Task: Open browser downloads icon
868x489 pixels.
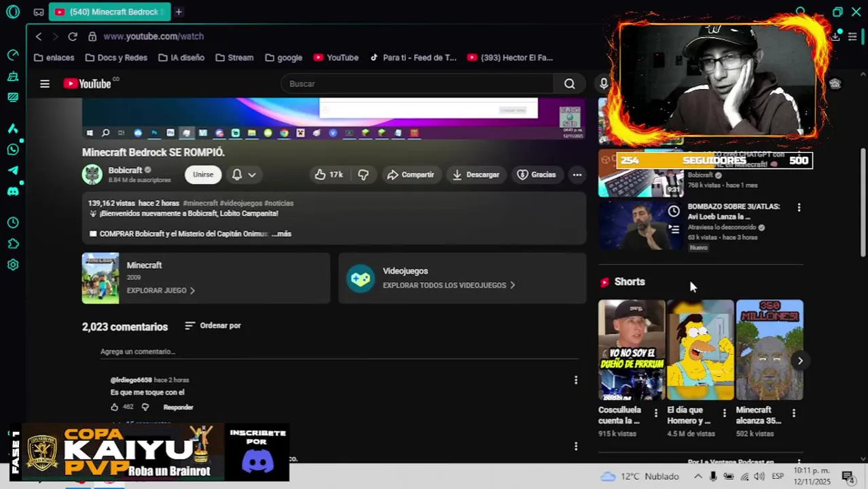Action: [835, 36]
